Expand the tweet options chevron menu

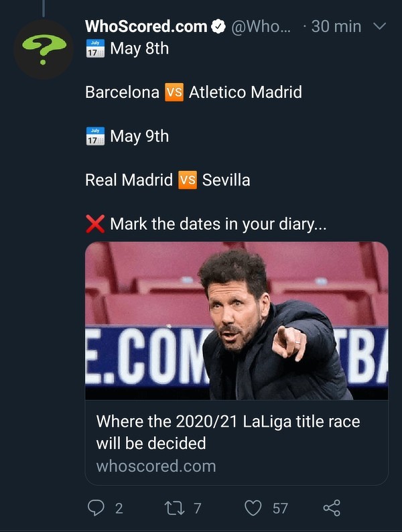(x=379, y=27)
